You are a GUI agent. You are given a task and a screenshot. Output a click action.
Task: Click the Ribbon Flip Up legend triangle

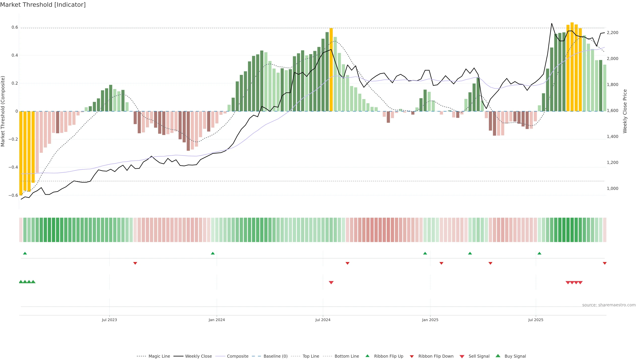click(x=367, y=356)
